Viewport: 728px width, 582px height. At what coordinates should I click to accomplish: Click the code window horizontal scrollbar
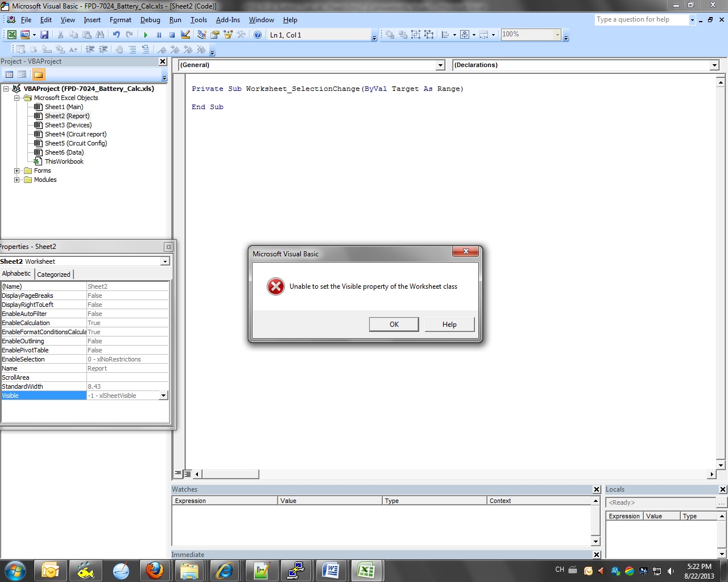pos(455,474)
